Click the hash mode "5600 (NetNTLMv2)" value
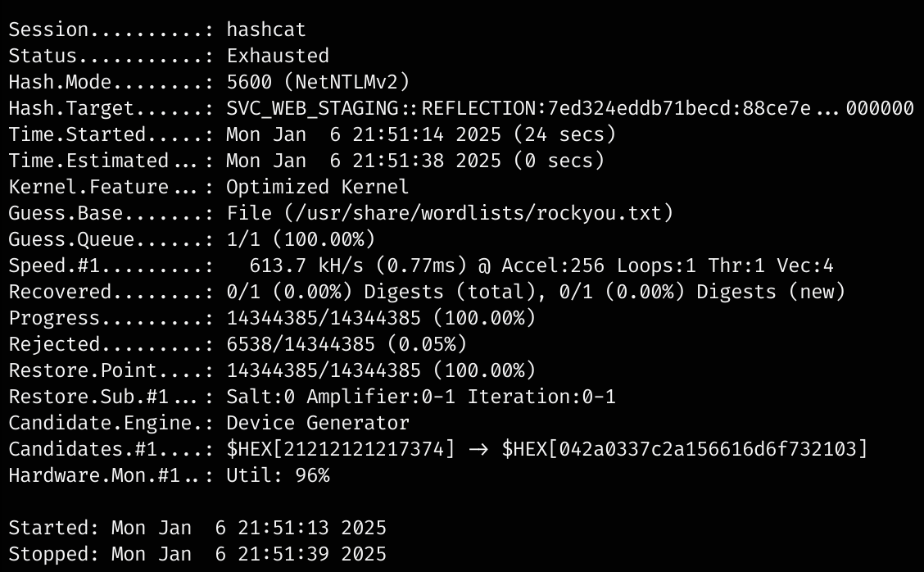 [318, 82]
